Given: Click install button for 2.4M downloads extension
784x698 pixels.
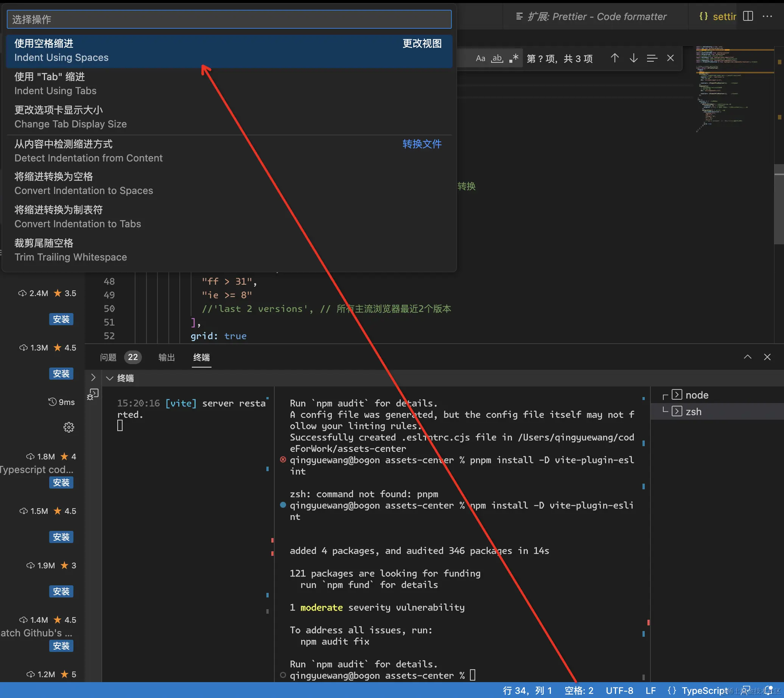Looking at the screenshot, I should (x=61, y=319).
